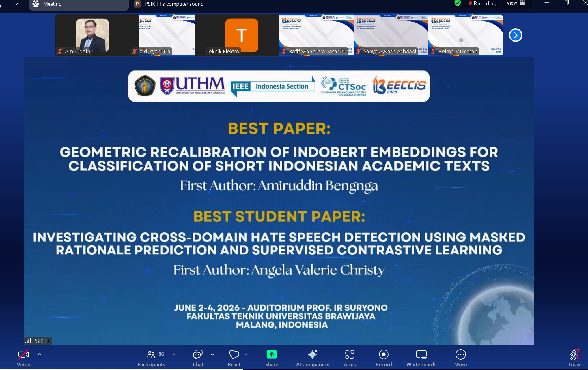The height and width of the screenshot is (370, 588).
Task: Expand the Video options caret
Action: [39, 354]
